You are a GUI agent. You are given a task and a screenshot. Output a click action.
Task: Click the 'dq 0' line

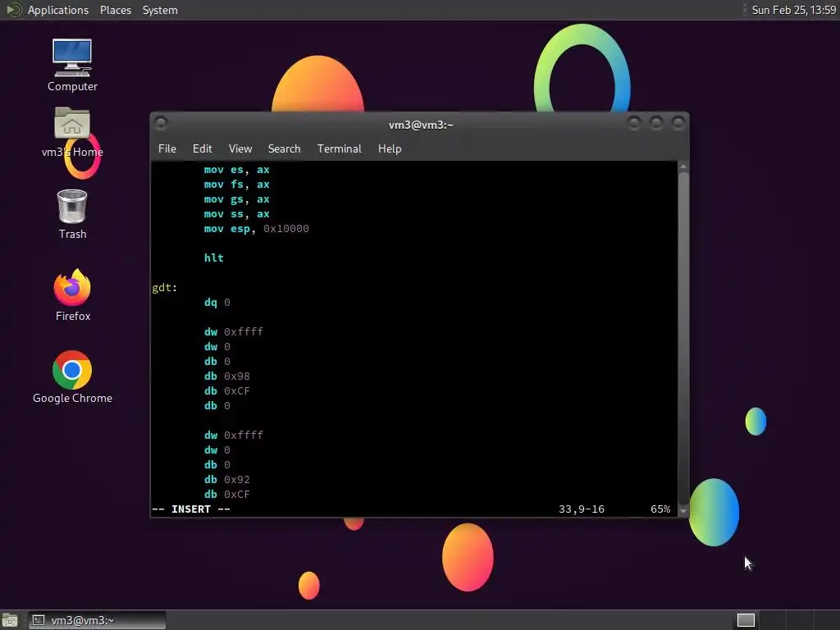pyautogui.click(x=217, y=302)
